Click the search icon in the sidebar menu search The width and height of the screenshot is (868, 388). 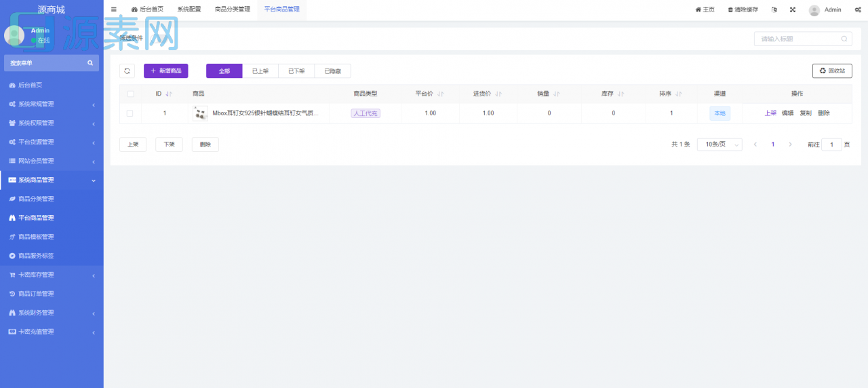(x=90, y=63)
